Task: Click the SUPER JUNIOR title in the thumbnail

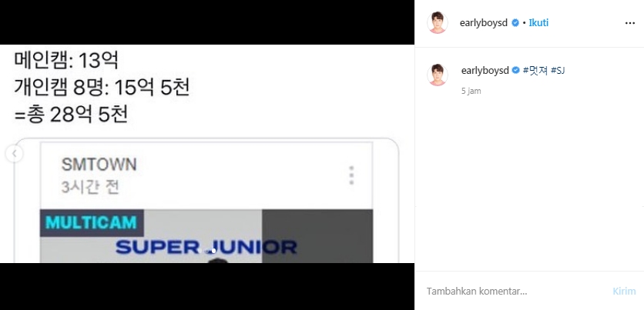Action: pyautogui.click(x=206, y=247)
